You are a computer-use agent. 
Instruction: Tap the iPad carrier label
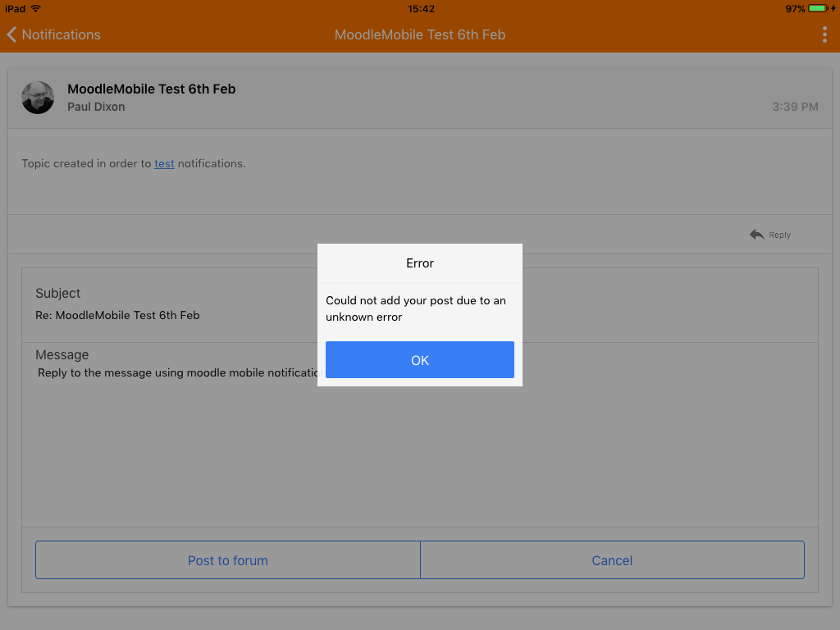[15, 8]
